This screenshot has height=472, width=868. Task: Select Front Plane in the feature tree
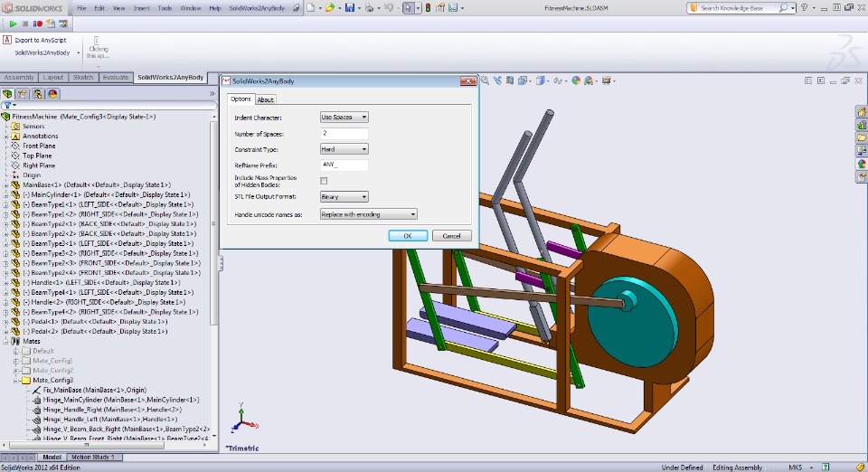[x=38, y=146]
